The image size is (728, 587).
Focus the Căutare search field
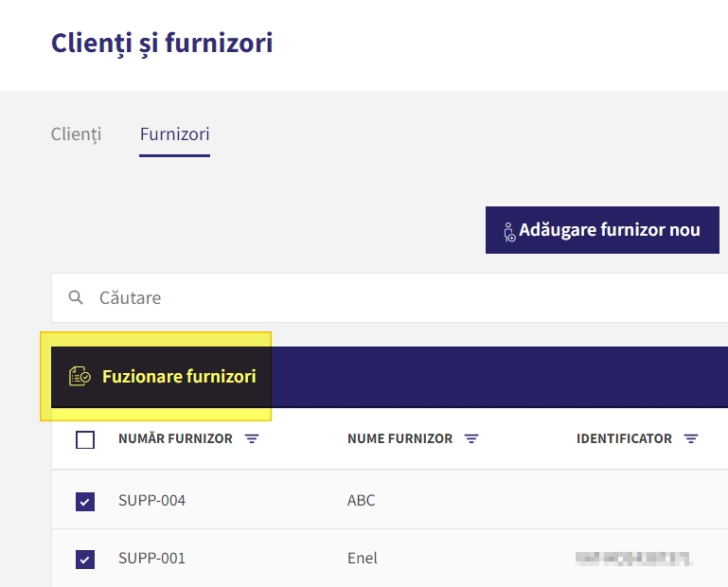[x=390, y=297]
